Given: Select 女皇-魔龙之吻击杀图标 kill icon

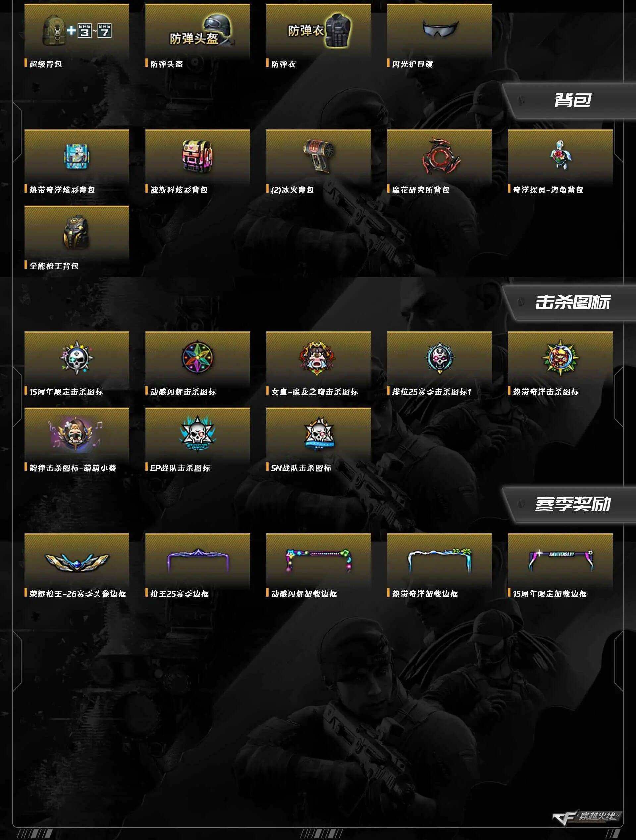Looking at the screenshot, I should click(318, 358).
